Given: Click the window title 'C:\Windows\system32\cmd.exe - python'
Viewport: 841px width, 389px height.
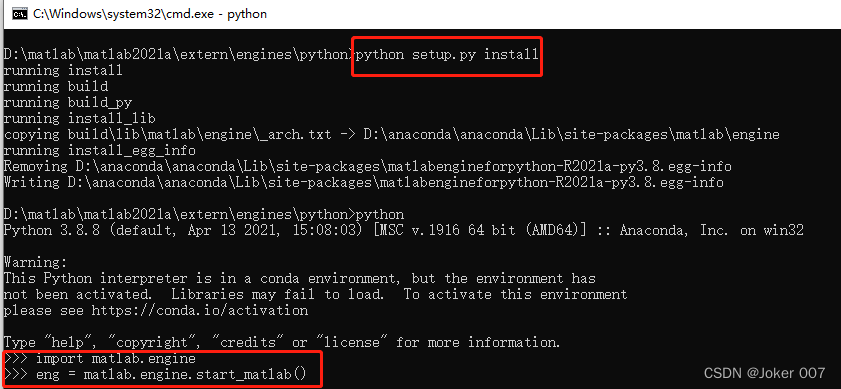Looking at the screenshot, I should [150, 14].
